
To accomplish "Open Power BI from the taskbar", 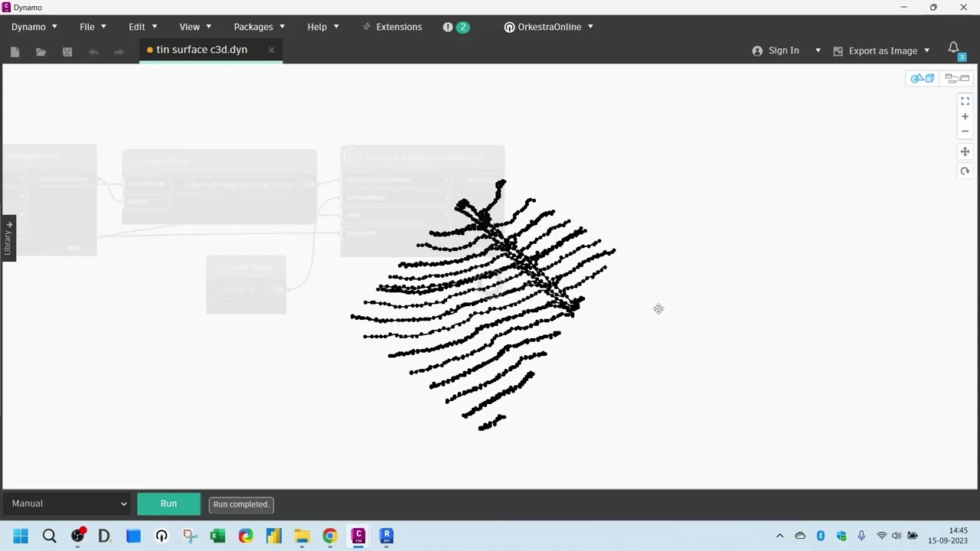I will (274, 536).
